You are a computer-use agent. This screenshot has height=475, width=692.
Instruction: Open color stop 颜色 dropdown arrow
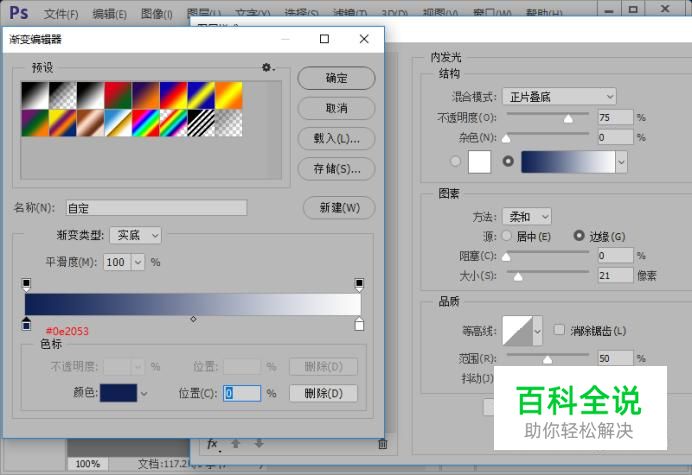[144, 393]
